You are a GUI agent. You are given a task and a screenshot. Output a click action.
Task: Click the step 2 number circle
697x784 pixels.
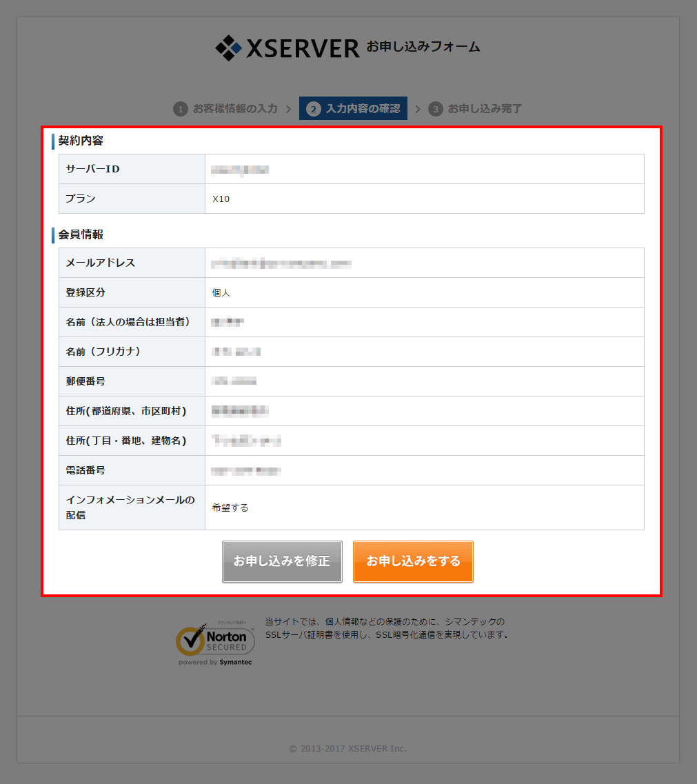tap(314, 109)
